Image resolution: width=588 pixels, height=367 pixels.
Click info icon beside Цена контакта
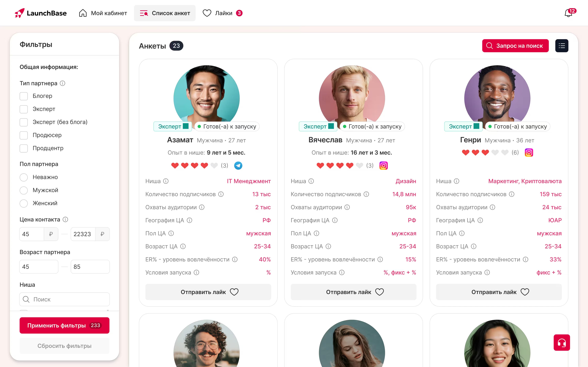65,219
